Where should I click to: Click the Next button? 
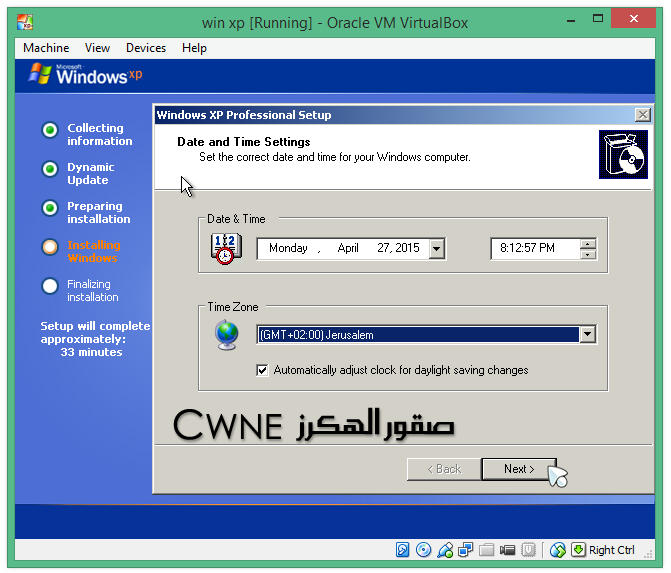[x=519, y=469]
